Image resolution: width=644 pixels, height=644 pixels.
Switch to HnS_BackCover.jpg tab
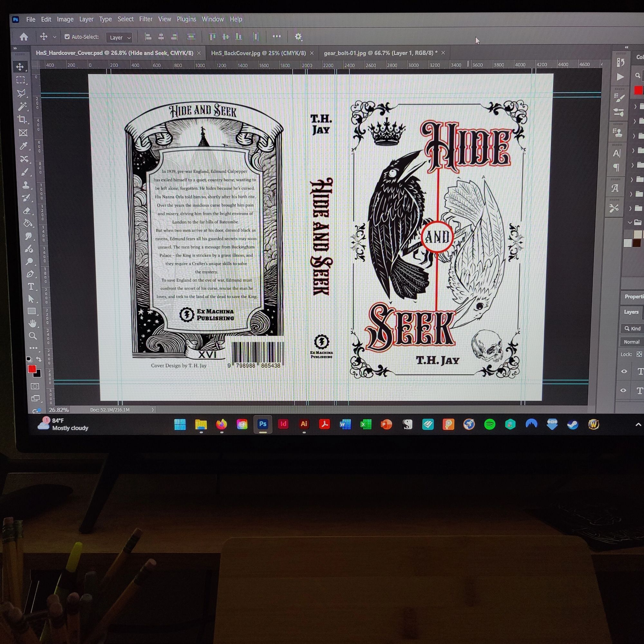pos(258,53)
